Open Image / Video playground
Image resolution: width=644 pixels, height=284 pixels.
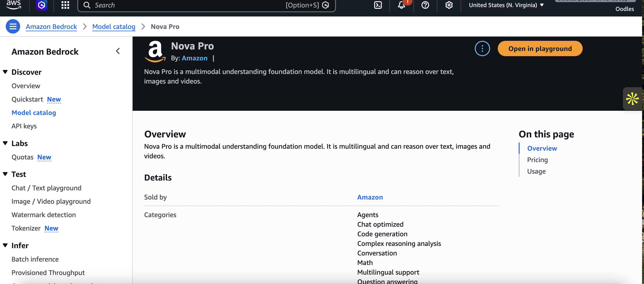(x=51, y=201)
